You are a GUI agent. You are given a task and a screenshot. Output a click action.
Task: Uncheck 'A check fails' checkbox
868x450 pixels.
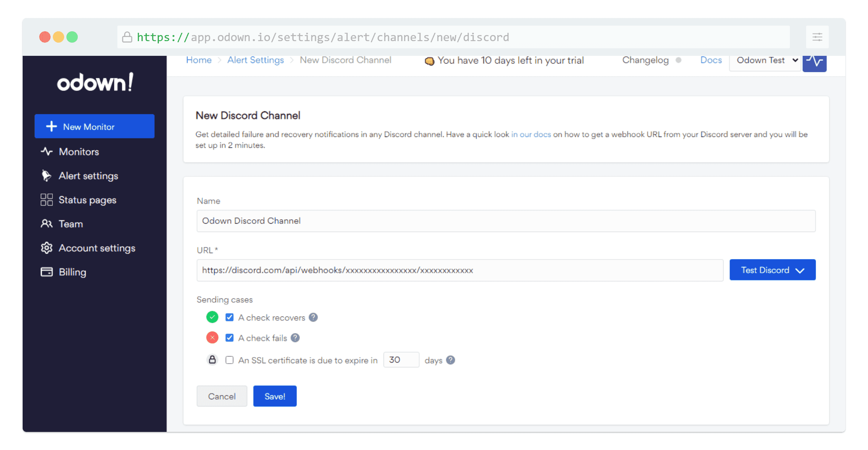tap(229, 338)
